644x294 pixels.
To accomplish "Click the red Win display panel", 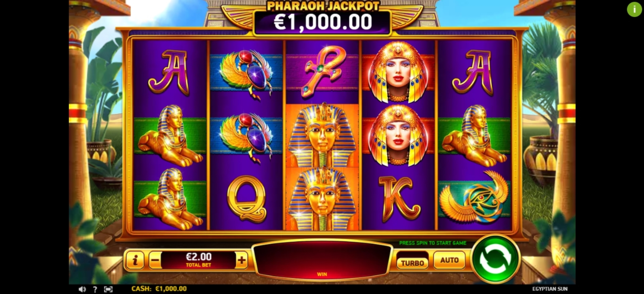I will click(x=322, y=260).
